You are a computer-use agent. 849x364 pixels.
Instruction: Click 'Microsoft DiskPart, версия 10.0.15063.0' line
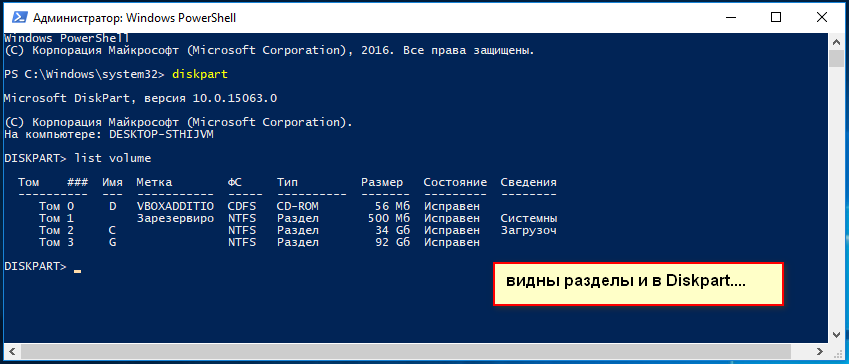[x=140, y=99]
